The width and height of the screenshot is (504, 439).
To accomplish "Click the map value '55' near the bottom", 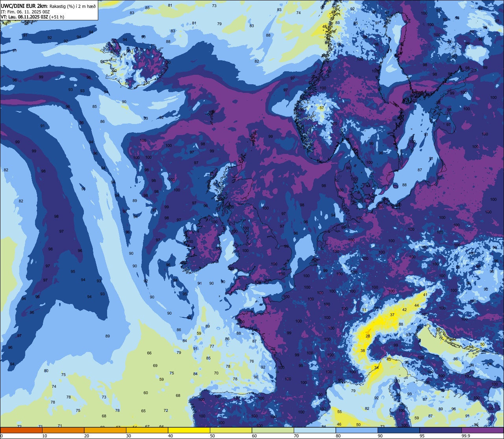I will point(339,411).
